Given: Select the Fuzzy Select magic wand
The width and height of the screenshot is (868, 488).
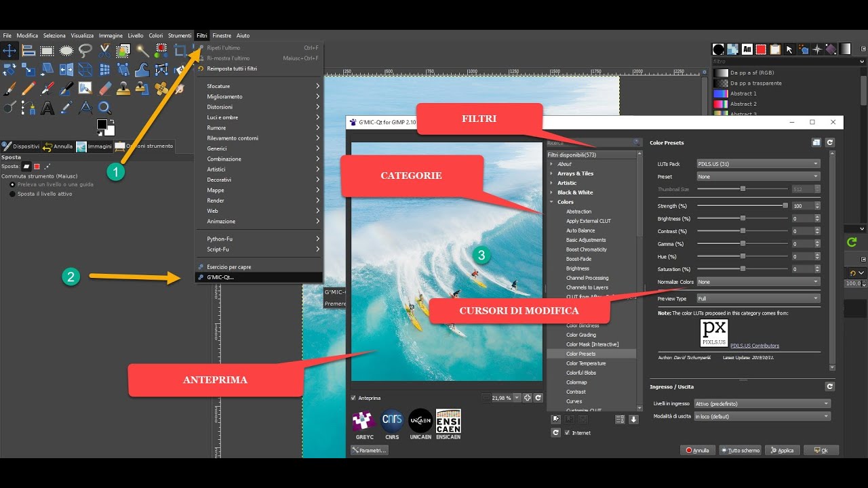Looking at the screenshot, I should [x=142, y=50].
